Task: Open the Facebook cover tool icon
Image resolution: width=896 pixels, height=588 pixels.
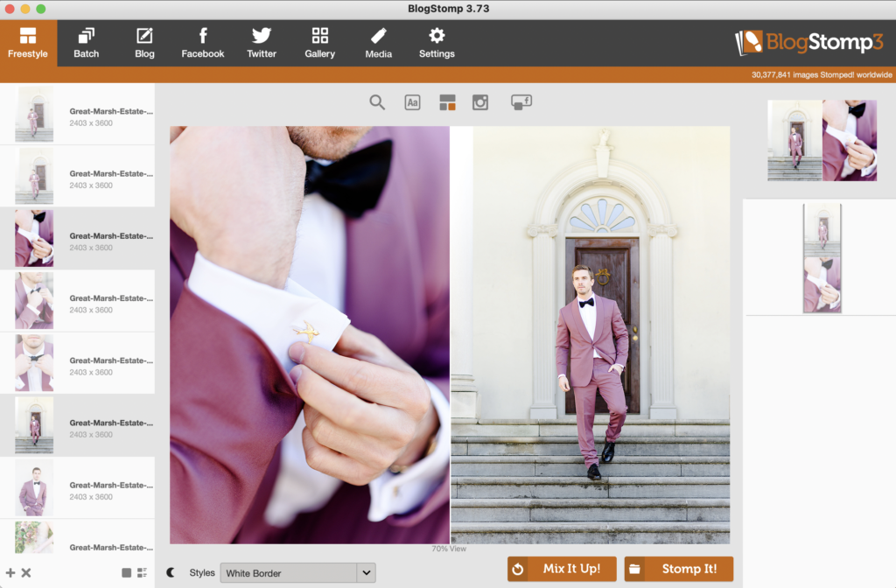Action: (x=521, y=101)
